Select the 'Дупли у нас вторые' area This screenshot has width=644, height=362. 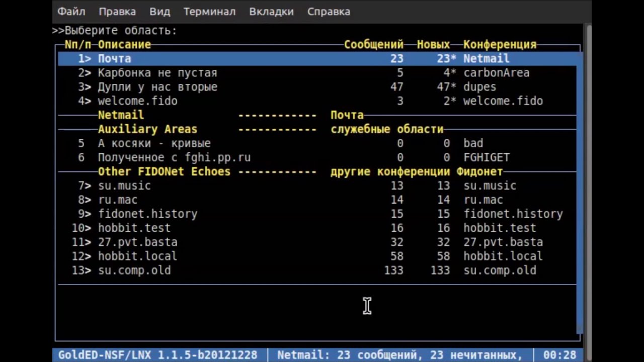(x=157, y=87)
